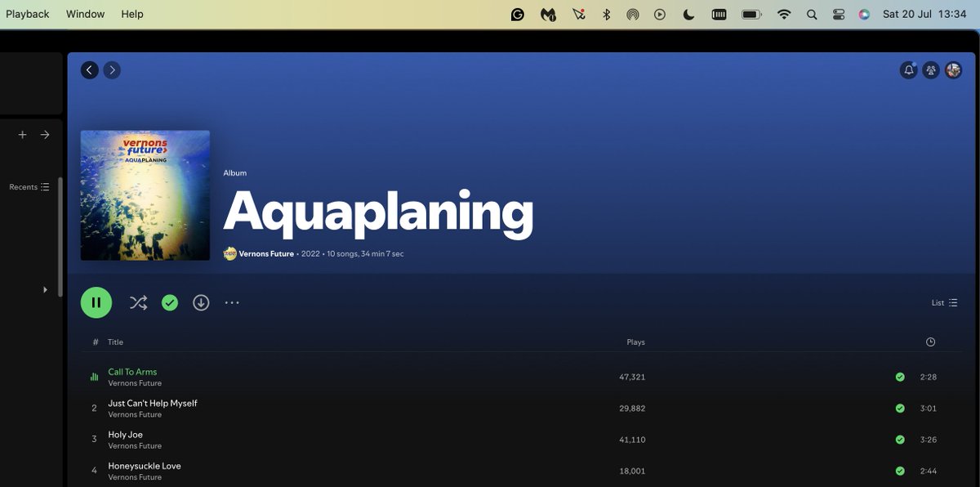
Task: Open more options three-dots menu for album
Action: click(x=232, y=303)
